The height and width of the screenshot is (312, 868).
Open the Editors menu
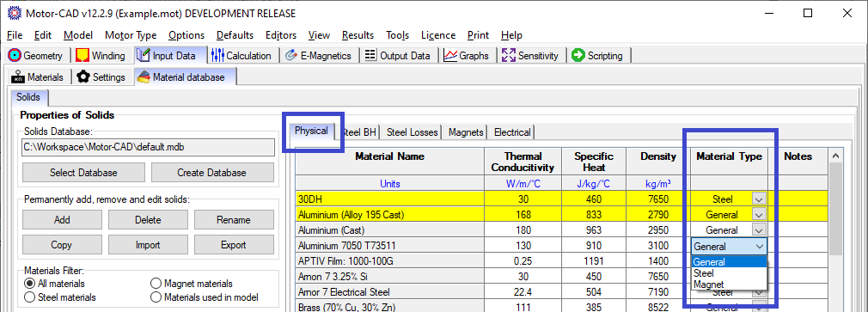click(281, 35)
